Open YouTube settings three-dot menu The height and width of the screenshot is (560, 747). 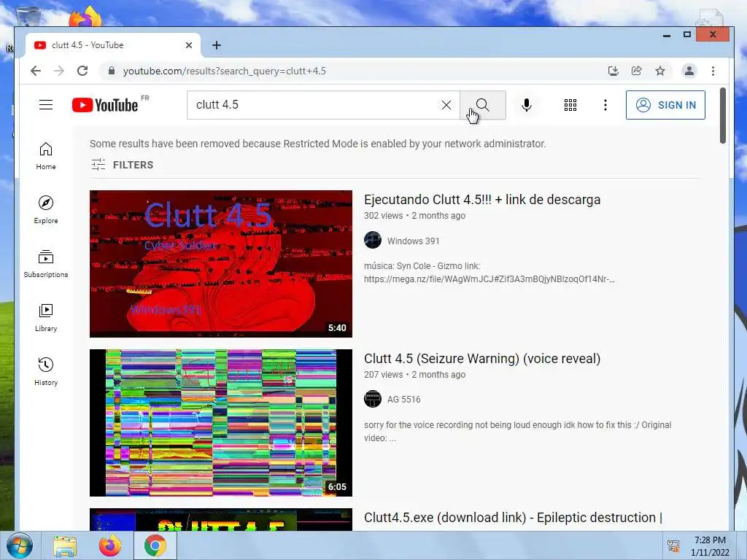point(605,105)
